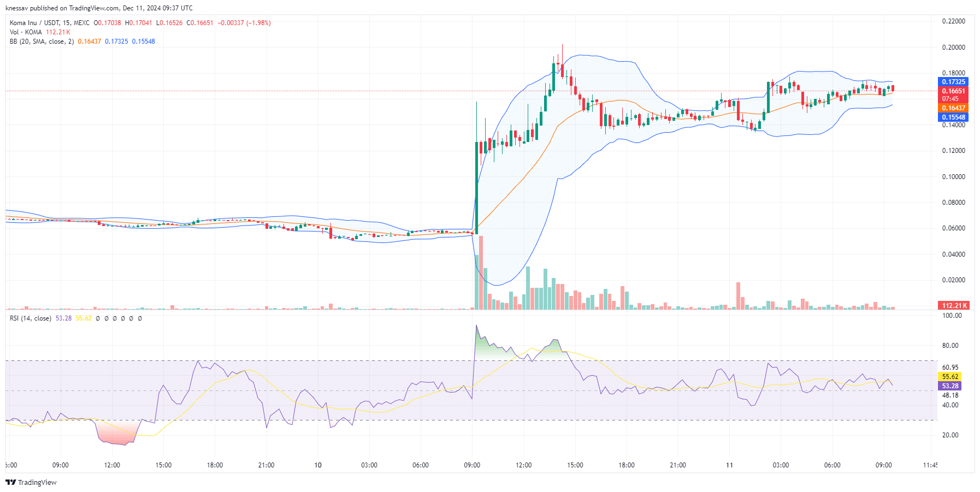This screenshot has width=980, height=492.
Task: Select the open price O0.17038 value
Action: 107,23
